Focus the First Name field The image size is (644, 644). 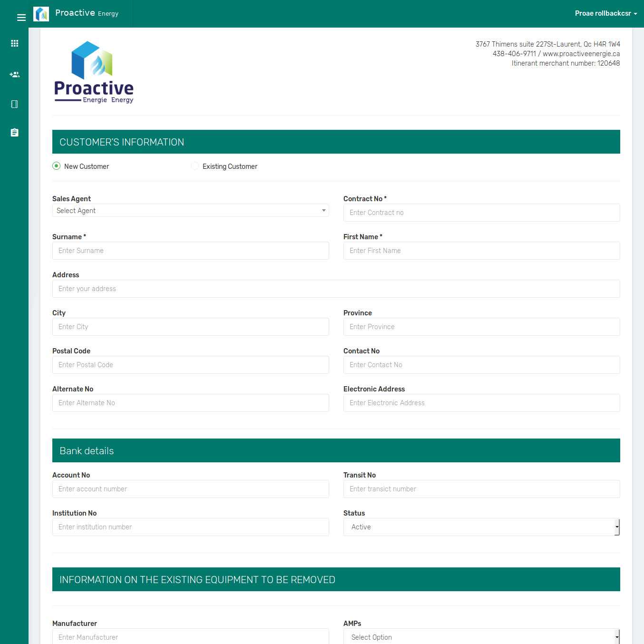point(482,251)
